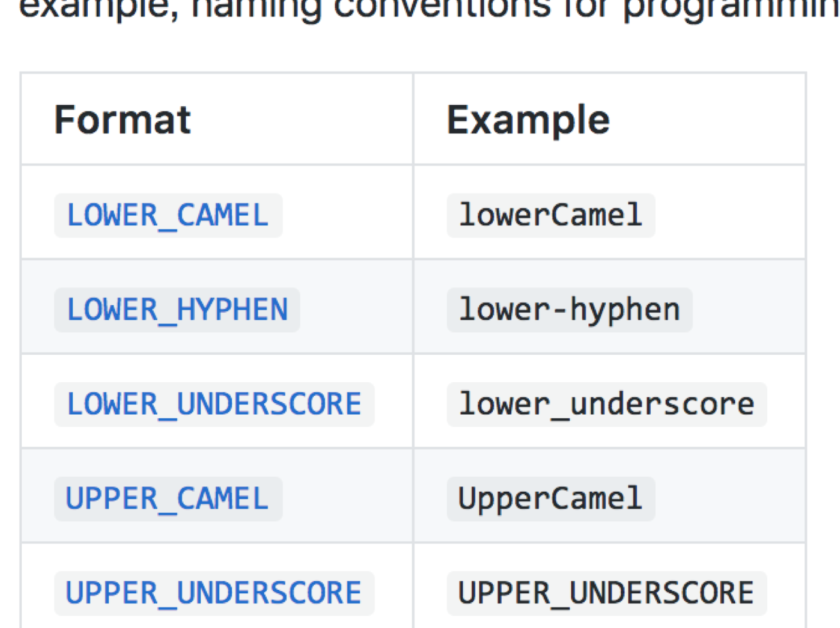The width and height of the screenshot is (840, 628).
Task: Select the UpperCamel example code
Action: tap(550, 499)
